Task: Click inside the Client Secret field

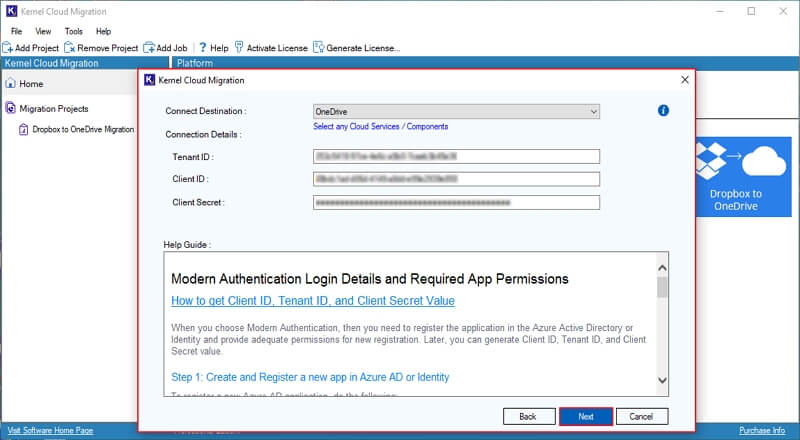Action: coord(456,202)
